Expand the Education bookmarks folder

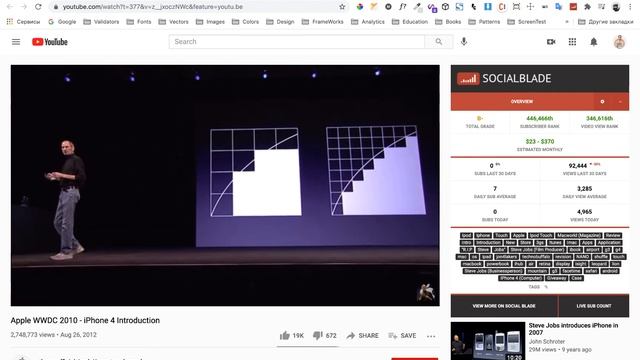tap(410, 22)
